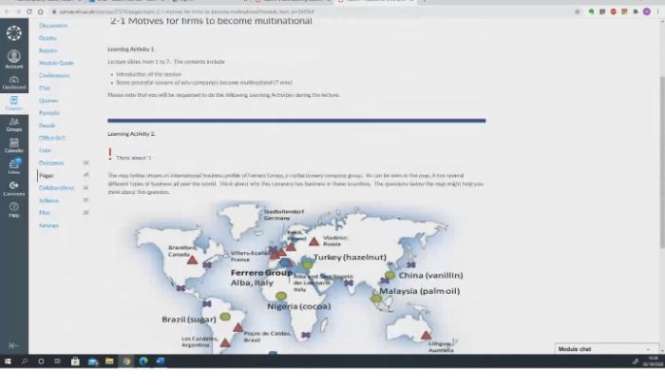Open the Calendar icon
This screenshot has width=665, height=389.
pos(14,145)
